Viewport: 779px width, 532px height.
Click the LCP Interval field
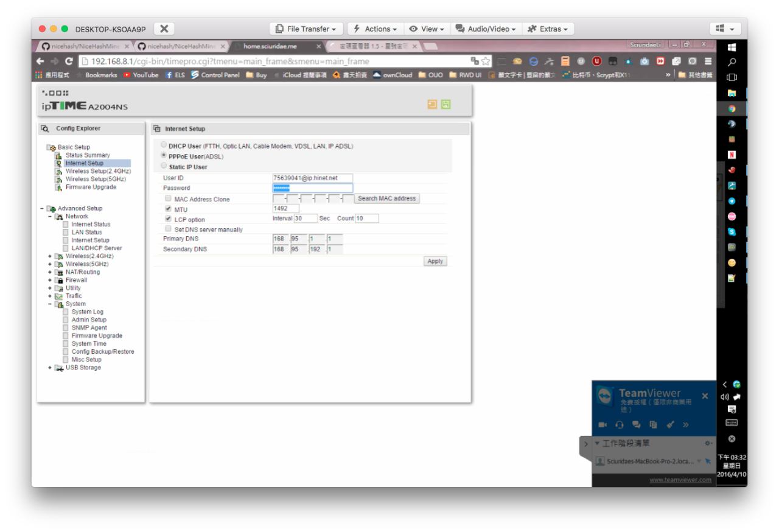click(306, 219)
